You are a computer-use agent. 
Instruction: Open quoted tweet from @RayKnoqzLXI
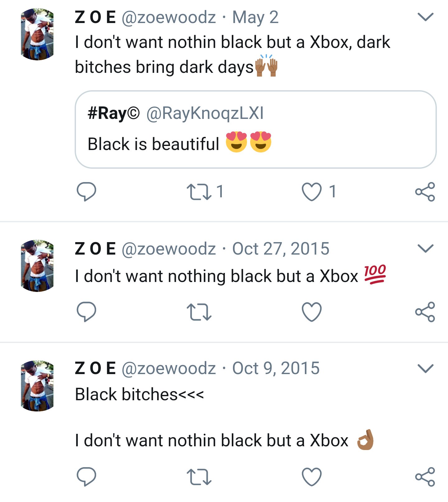255,129
